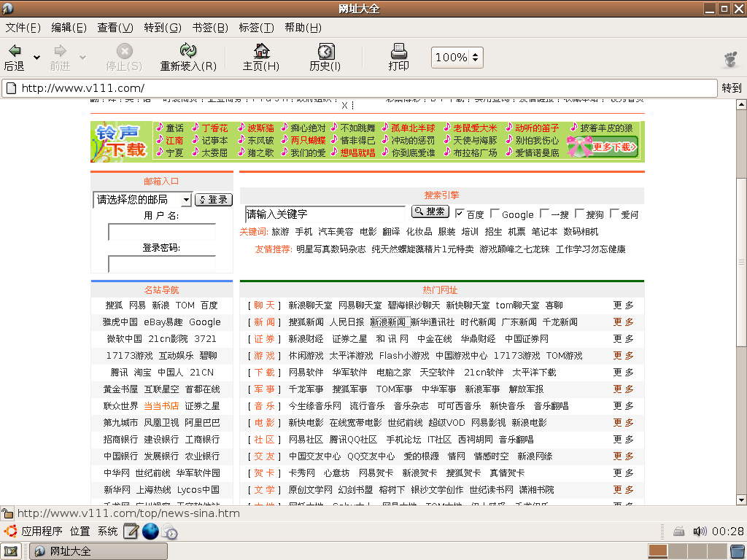Viewport: 747px width, 560px height.
Task: Open the 应用程序 panel menu
Action: point(42,531)
